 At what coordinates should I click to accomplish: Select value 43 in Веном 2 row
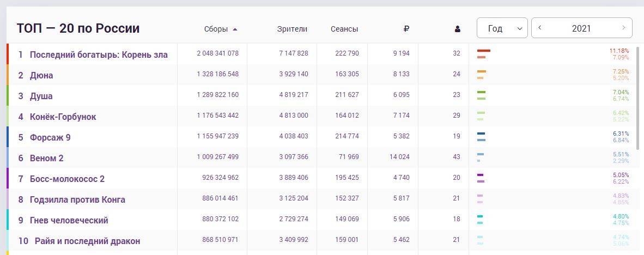457,157
